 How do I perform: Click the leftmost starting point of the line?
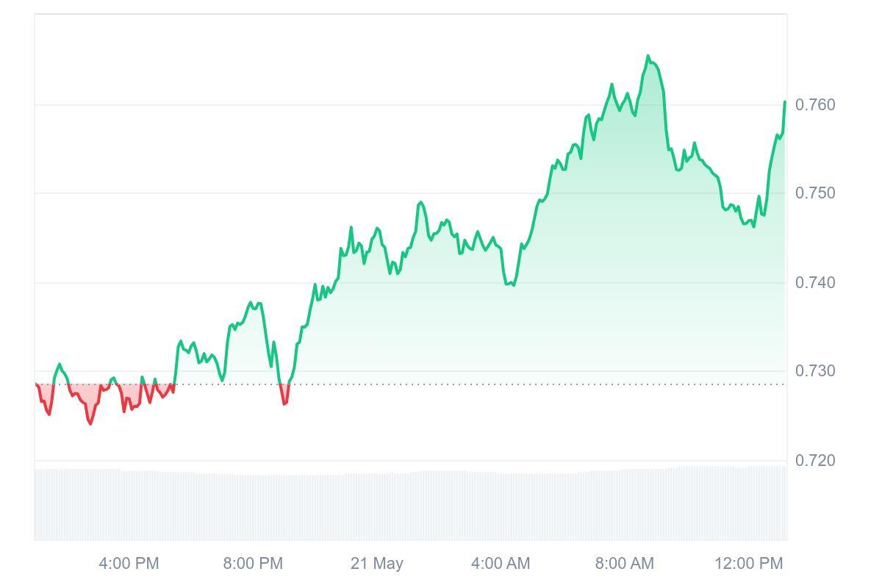[x=36, y=384]
